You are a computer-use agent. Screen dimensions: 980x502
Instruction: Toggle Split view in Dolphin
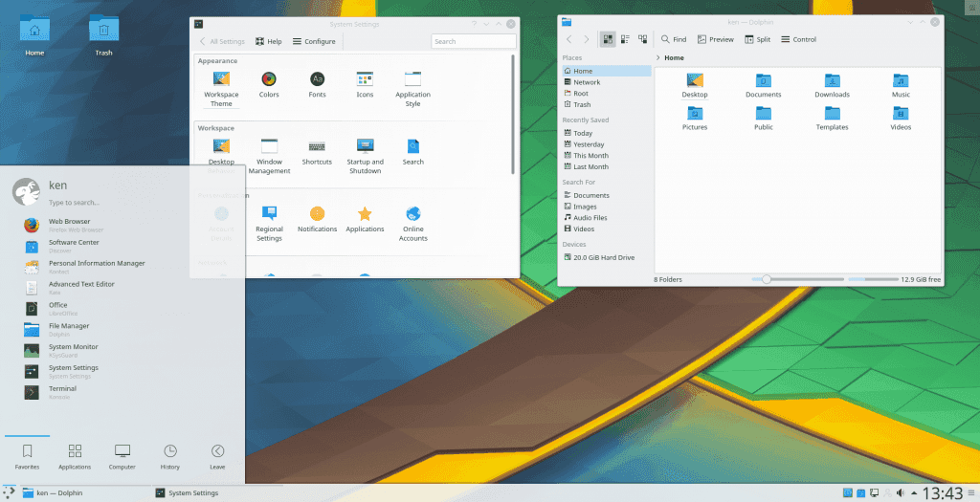pyautogui.click(x=758, y=39)
